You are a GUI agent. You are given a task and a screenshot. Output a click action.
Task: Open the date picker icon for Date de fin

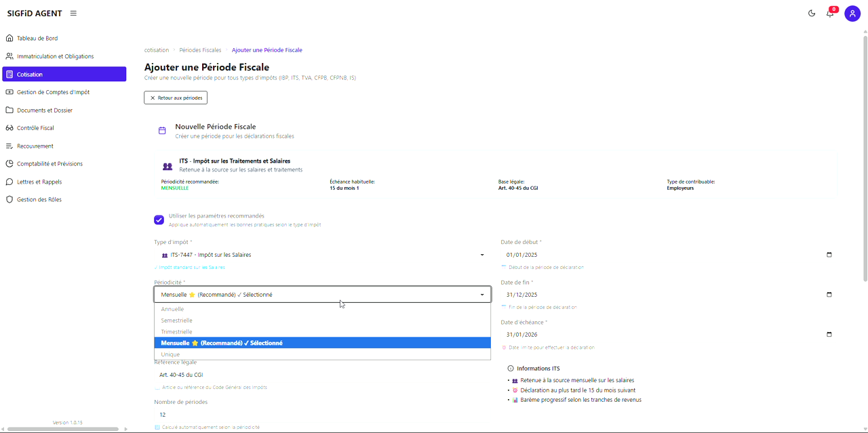point(829,295)
